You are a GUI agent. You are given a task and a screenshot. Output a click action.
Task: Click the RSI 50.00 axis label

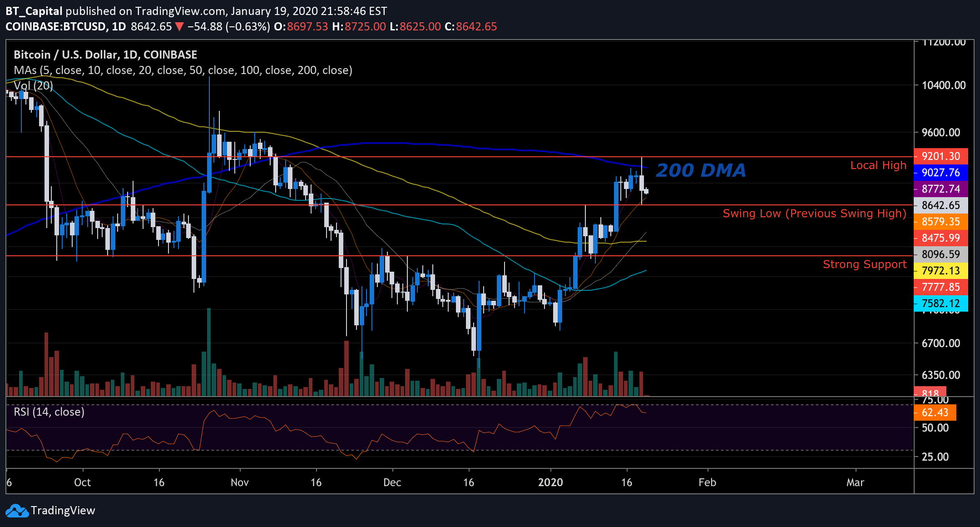click(x=935, y=428)
